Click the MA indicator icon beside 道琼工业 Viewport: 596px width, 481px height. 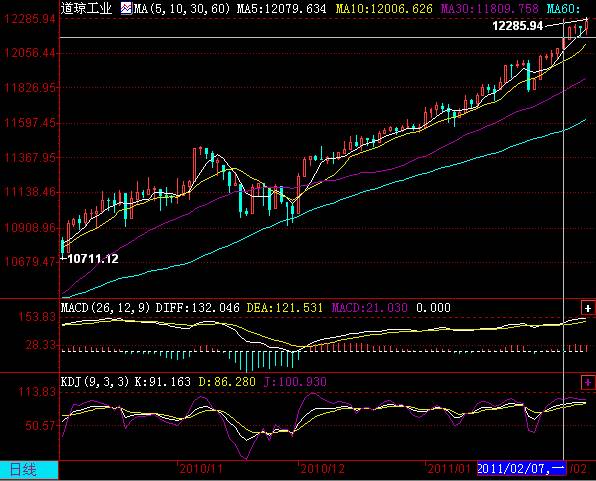[126, 8]
